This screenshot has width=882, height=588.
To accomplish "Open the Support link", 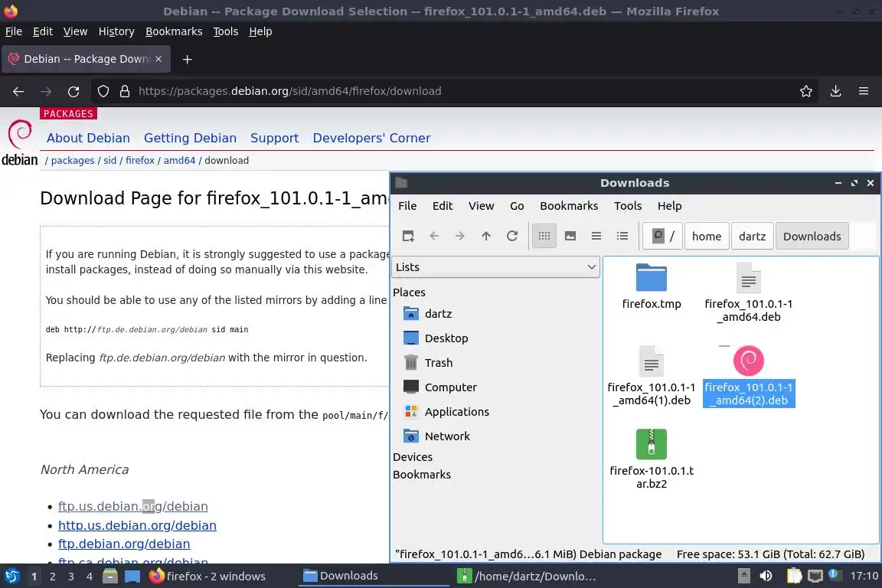I will coord(275,138).
